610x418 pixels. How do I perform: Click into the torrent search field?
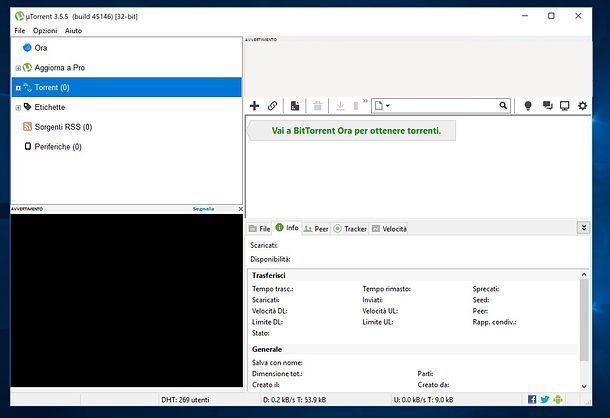(x=443, y=105)
